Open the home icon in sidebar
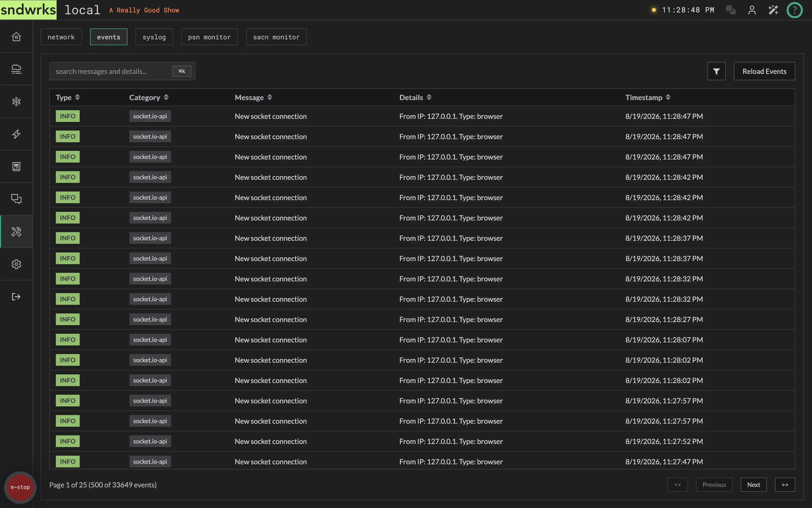812x508 pixels. click(16, 36)
